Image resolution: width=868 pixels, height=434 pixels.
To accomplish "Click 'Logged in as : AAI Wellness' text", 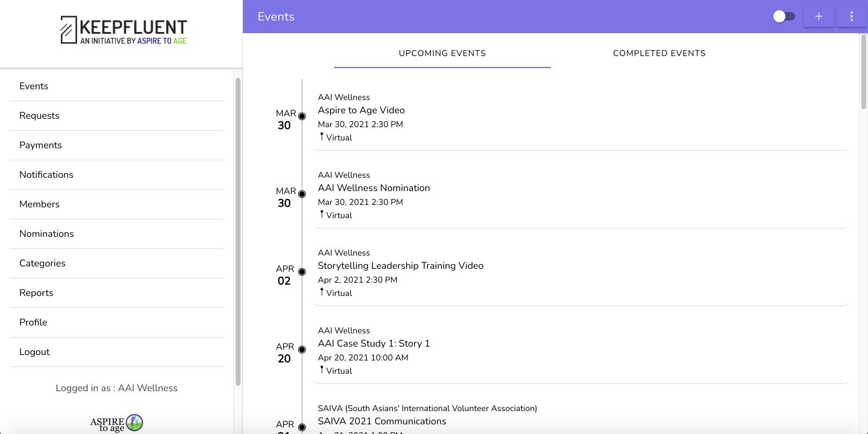I will (116, 388).
